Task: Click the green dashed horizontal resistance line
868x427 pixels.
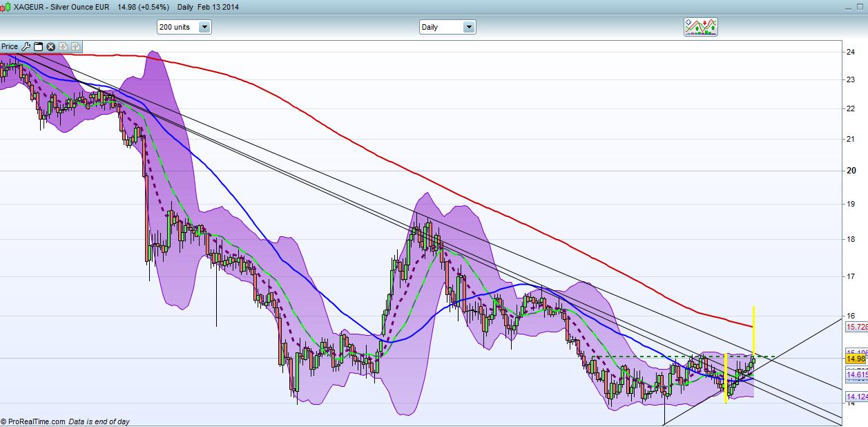Action: (x=656, y=357)
